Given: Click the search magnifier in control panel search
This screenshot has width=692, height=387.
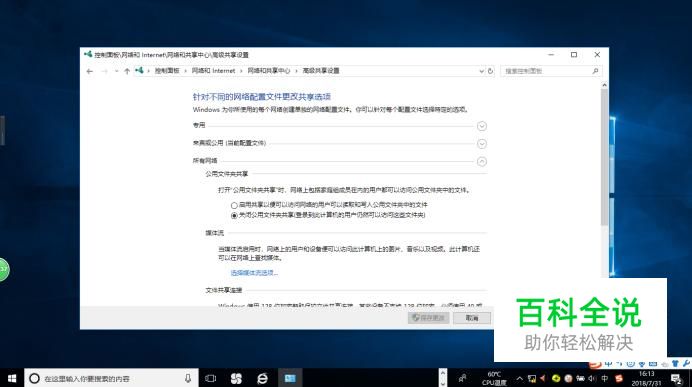Looking at the screenshot, I should 595,71.
